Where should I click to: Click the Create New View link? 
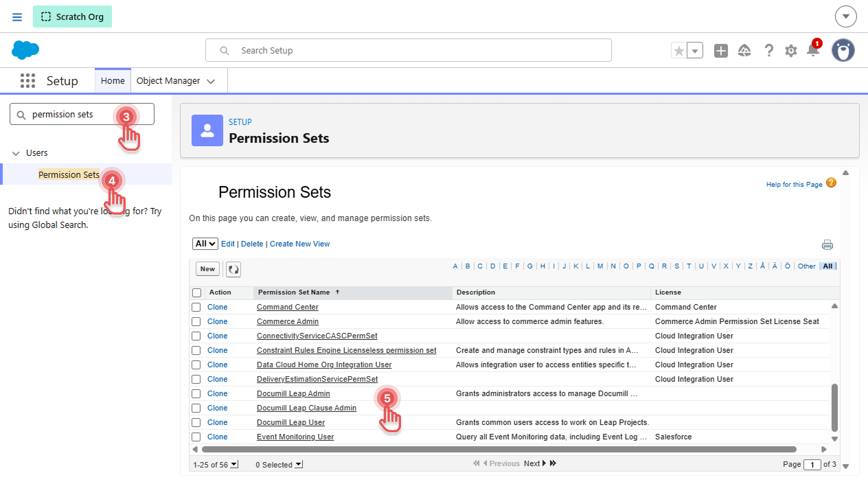300,244
